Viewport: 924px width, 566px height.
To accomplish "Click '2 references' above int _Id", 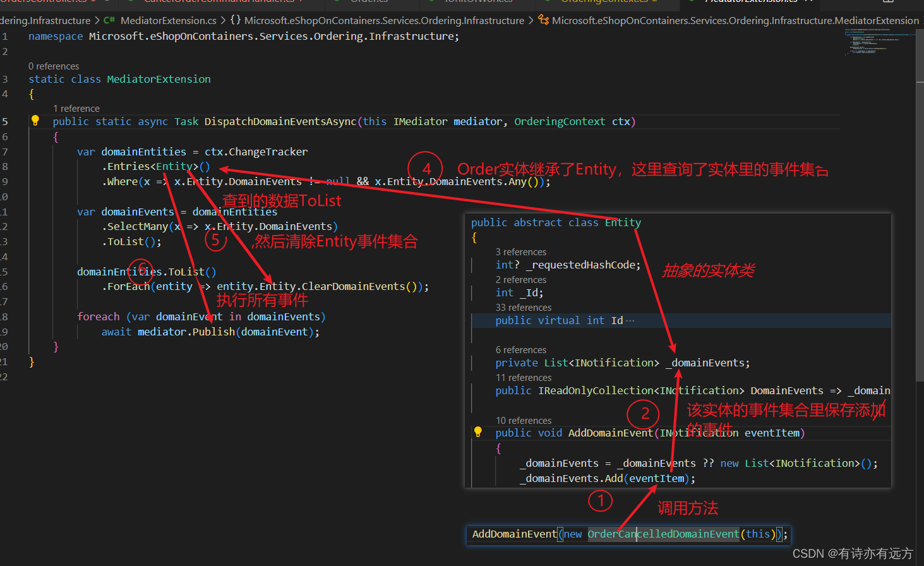I will 521,280.
